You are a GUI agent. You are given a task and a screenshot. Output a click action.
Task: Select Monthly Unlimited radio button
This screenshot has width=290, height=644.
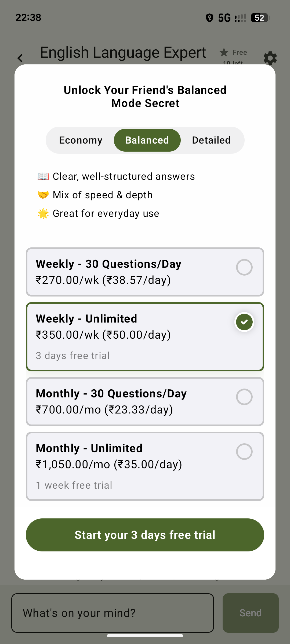coord(244,452)
